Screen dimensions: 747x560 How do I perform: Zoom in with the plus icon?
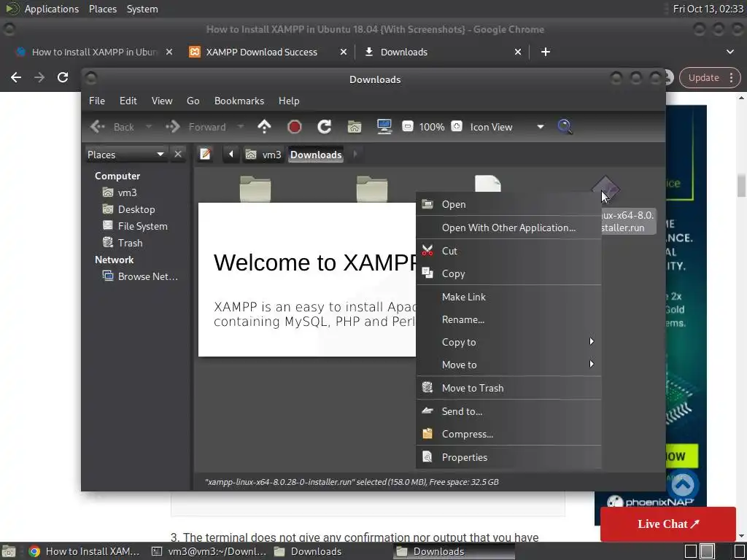[457, 127]
